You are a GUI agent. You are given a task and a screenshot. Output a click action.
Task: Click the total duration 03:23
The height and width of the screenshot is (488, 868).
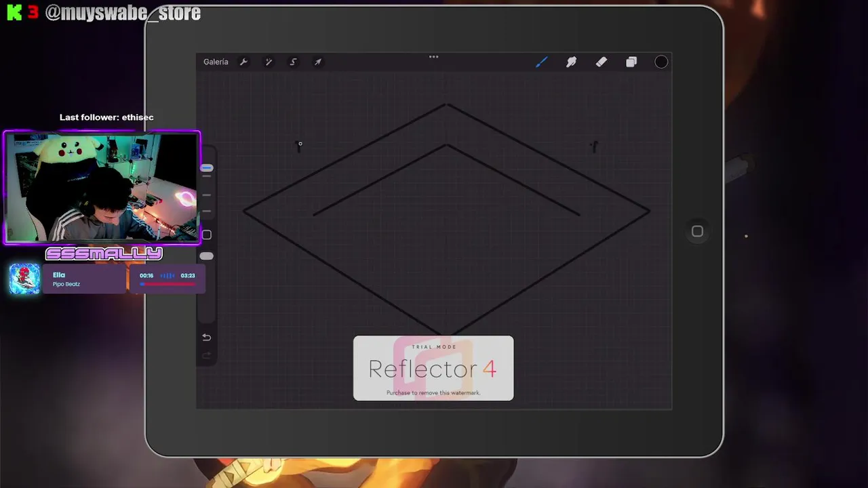(x=188, y=275)
